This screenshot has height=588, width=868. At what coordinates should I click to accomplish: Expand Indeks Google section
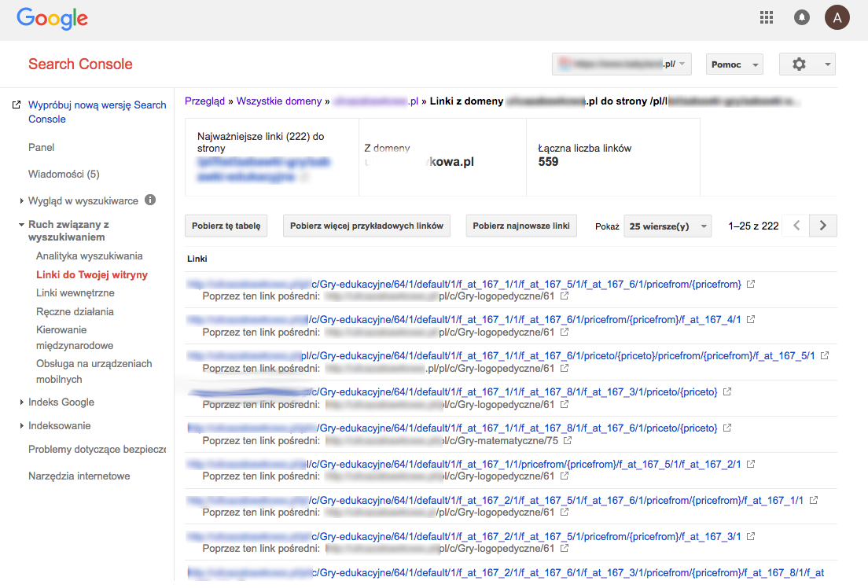click(21, 402)
